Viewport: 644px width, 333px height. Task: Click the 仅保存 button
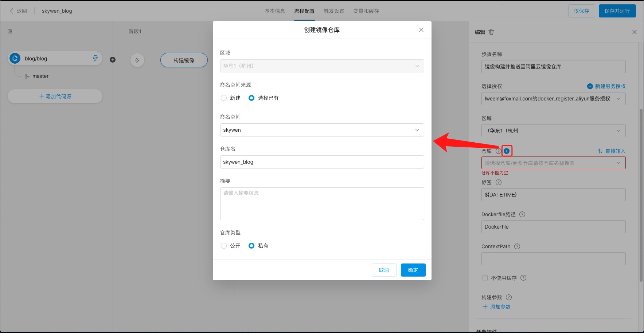(x=582, y=11)
